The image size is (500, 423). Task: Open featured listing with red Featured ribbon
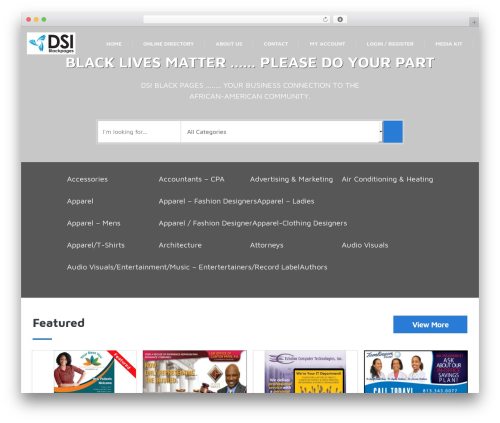(x=84, y=371)
